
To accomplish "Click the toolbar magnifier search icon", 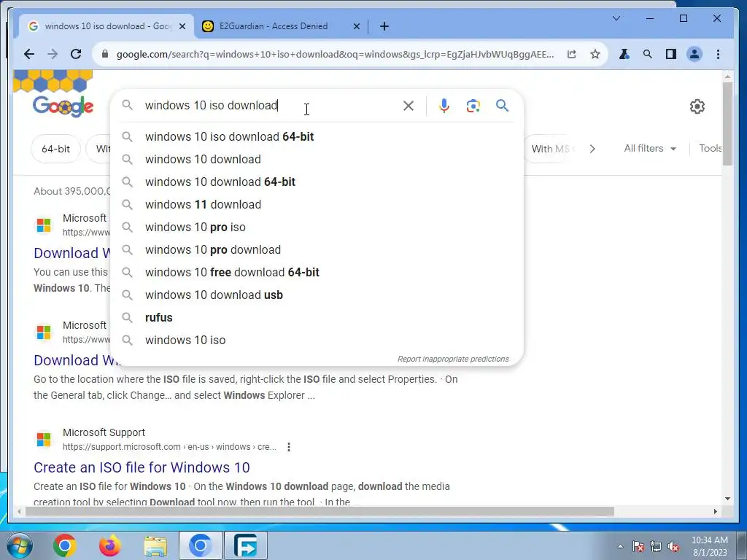I will 648,54.
